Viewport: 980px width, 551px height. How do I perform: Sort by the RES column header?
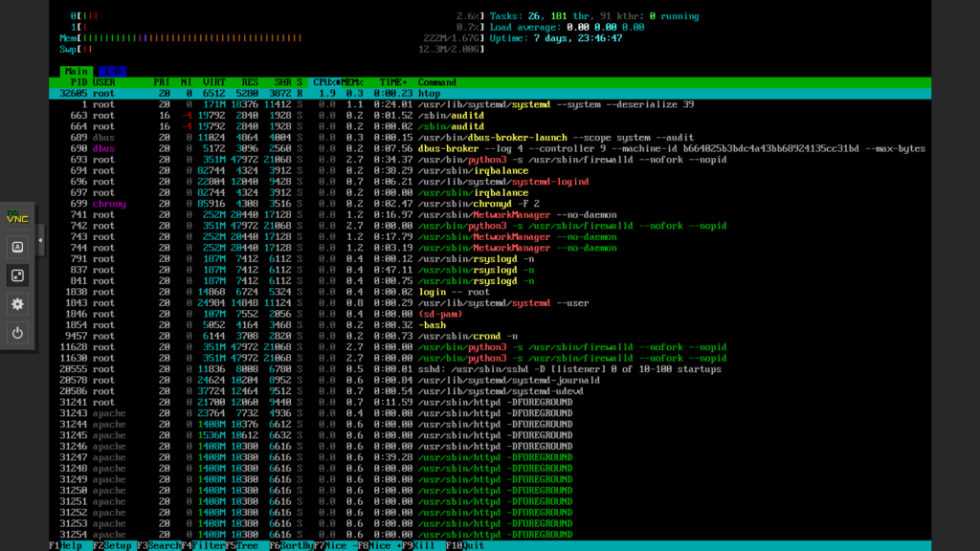[250, 82]
